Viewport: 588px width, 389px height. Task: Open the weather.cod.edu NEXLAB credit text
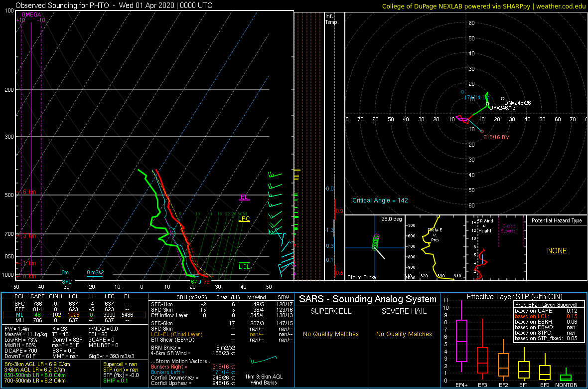pos(484,6)
